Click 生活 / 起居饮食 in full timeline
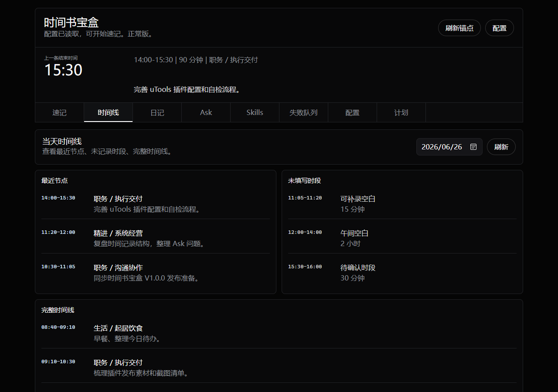This screenshot has width=558, height=392. [118, 328]
